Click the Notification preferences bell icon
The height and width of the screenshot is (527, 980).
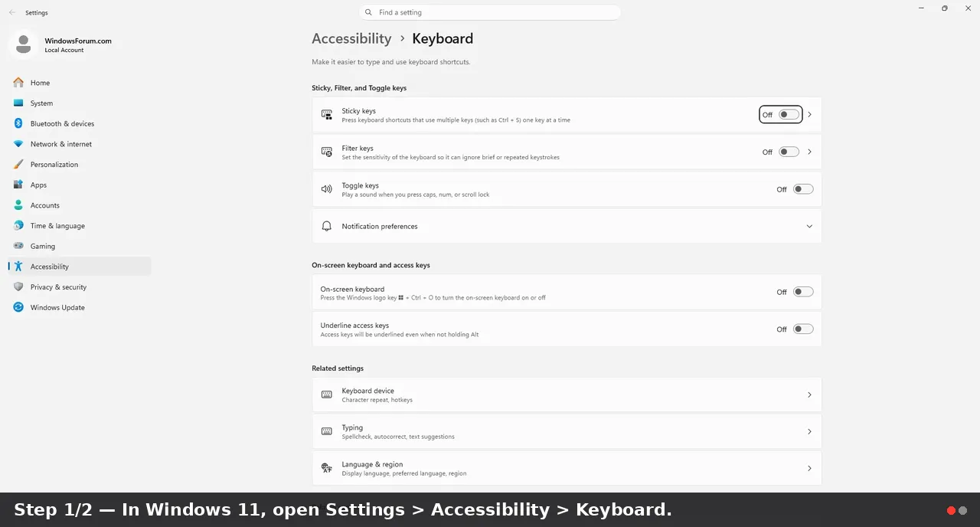(x=327, y=226)
